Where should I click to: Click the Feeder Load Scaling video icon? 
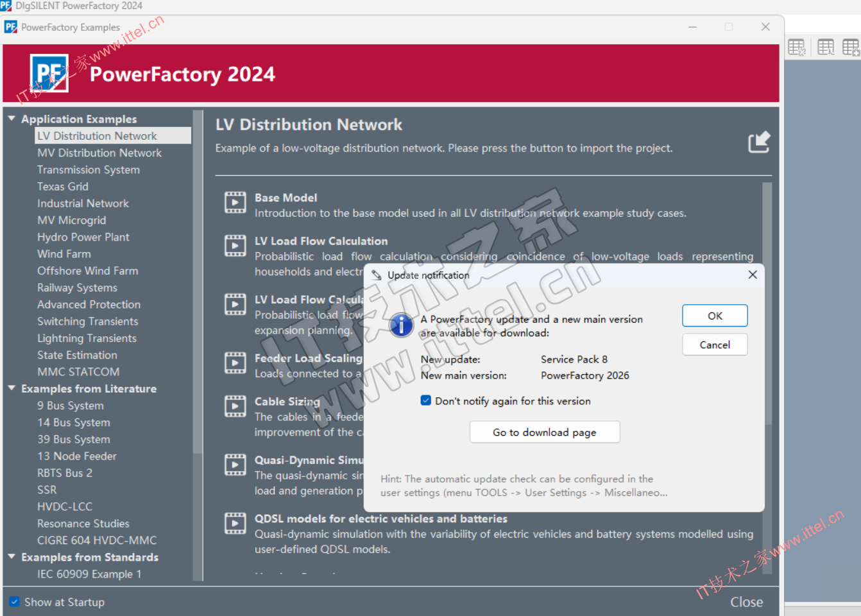click(x=235, y=363)
